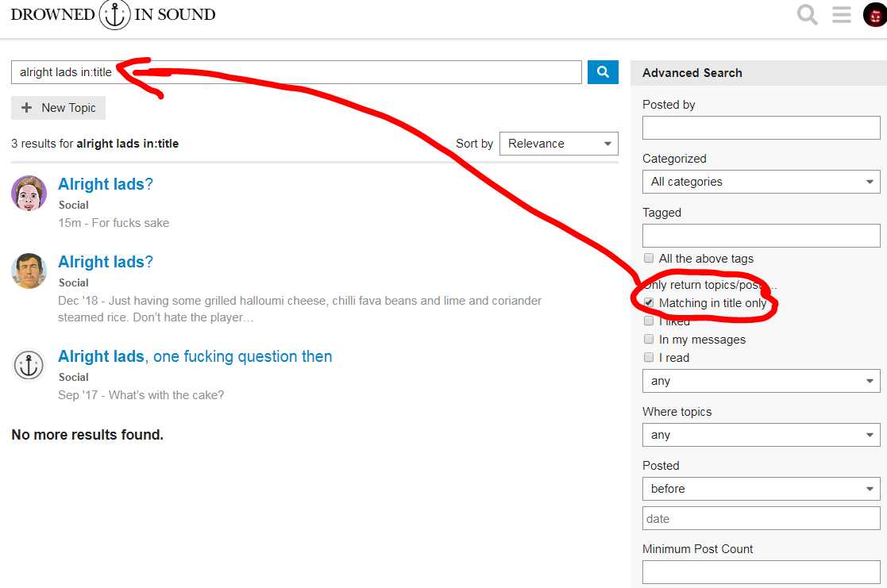Viewport: 887px width, 588px height.
Task: Click avatar of Dec '18 result poster
Action: click(29, 271)
